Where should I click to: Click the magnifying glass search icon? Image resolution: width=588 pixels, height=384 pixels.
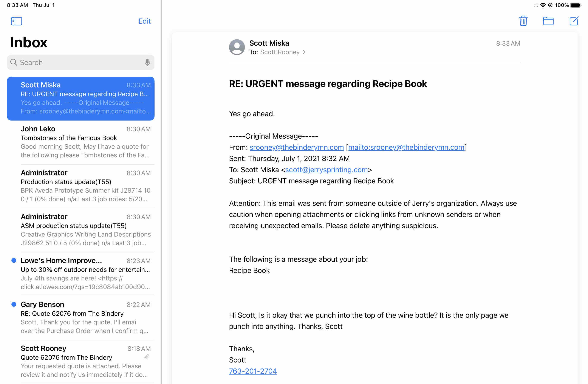pos(14,62)
